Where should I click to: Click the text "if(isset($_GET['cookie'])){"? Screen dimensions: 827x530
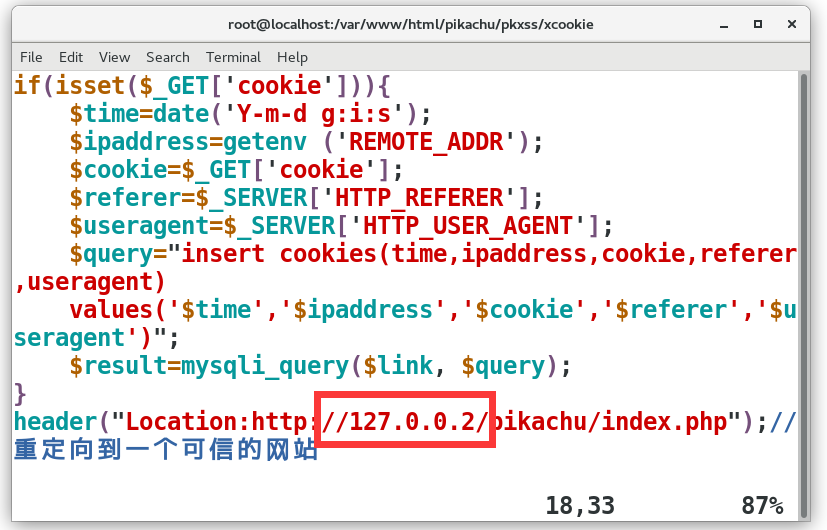tap(202, 85)
